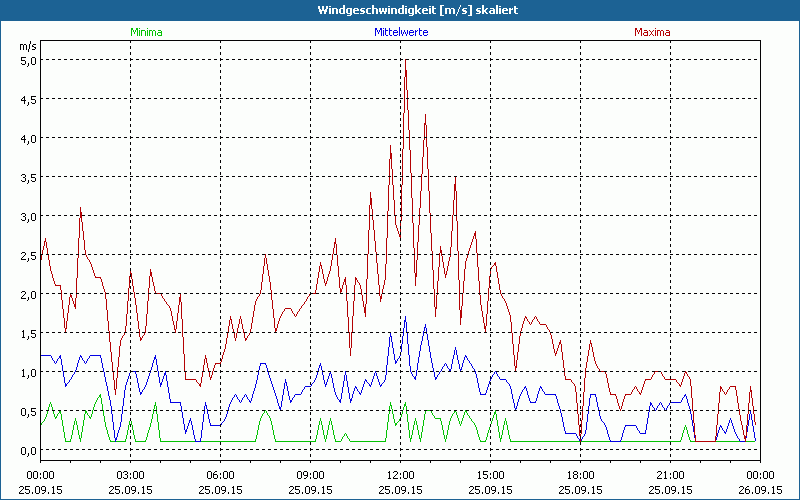Click the m/s unit label on y-axis

[x=27, y=46]
